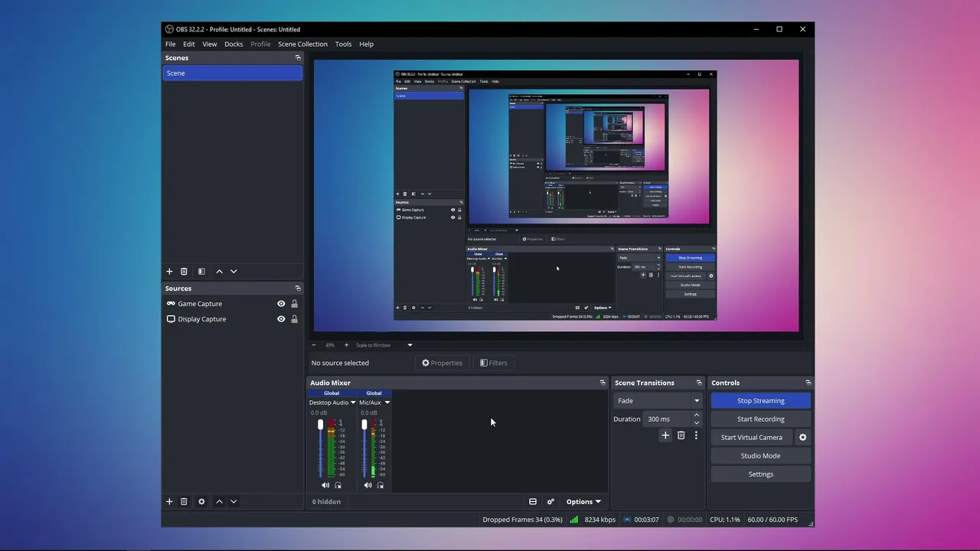This screenshot has width=980, height=551.
Task: Delete the transition using the trash icon
Action: [x=681, y=435]
